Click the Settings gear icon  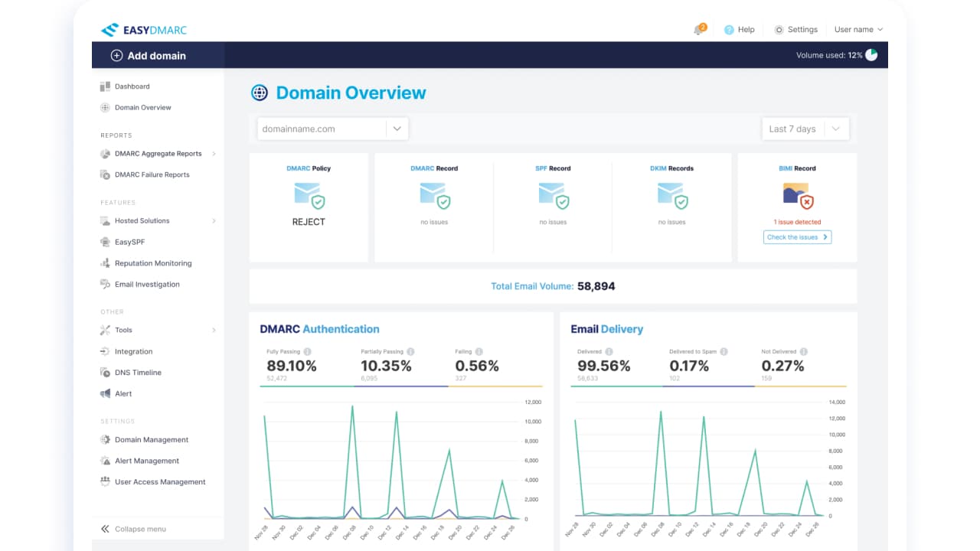(779, 30)
